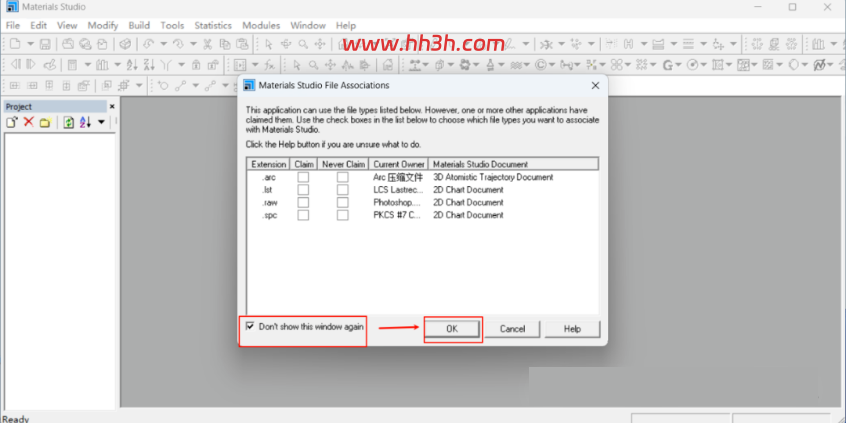Click the New document toolbar icon
Image resolution: width=846 pixels, height=423 pixels.
pyautogui.click(x=15, y=44)
